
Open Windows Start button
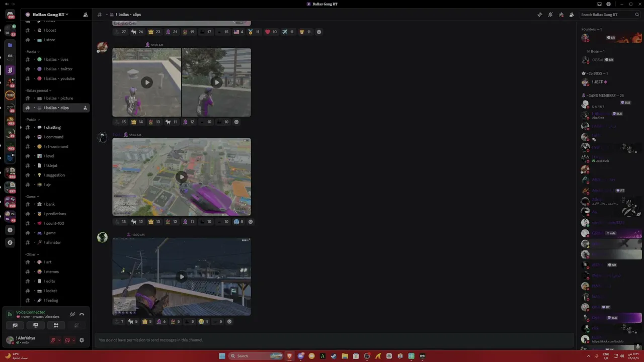coord(222,356)
